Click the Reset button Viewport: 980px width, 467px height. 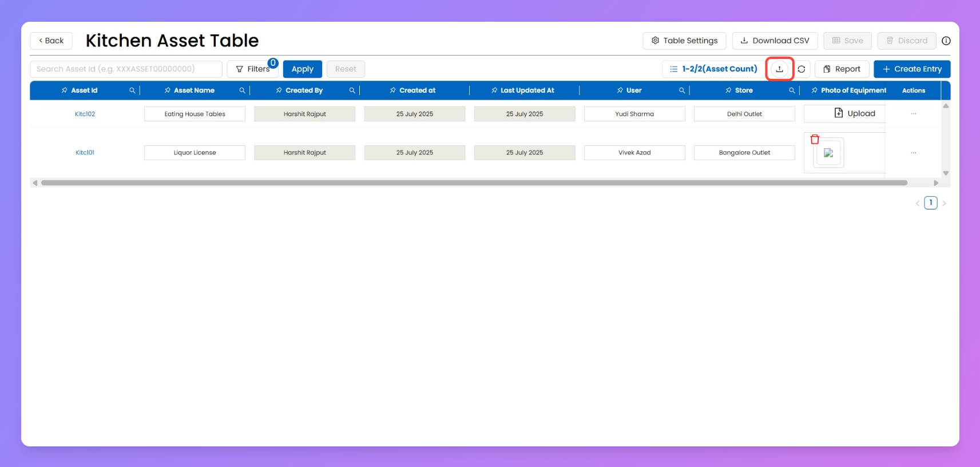pos(346,69)
